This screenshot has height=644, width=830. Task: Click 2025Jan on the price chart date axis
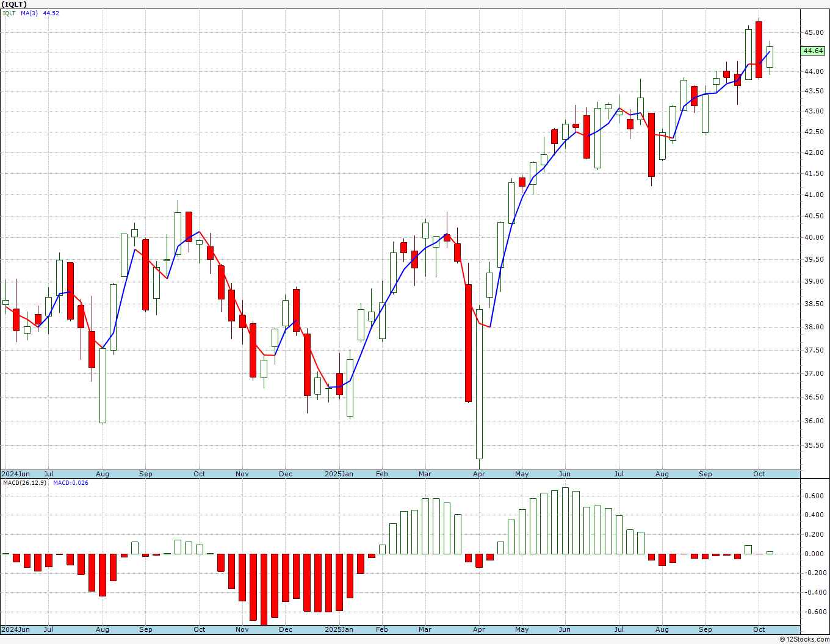(x=338, y=474)
